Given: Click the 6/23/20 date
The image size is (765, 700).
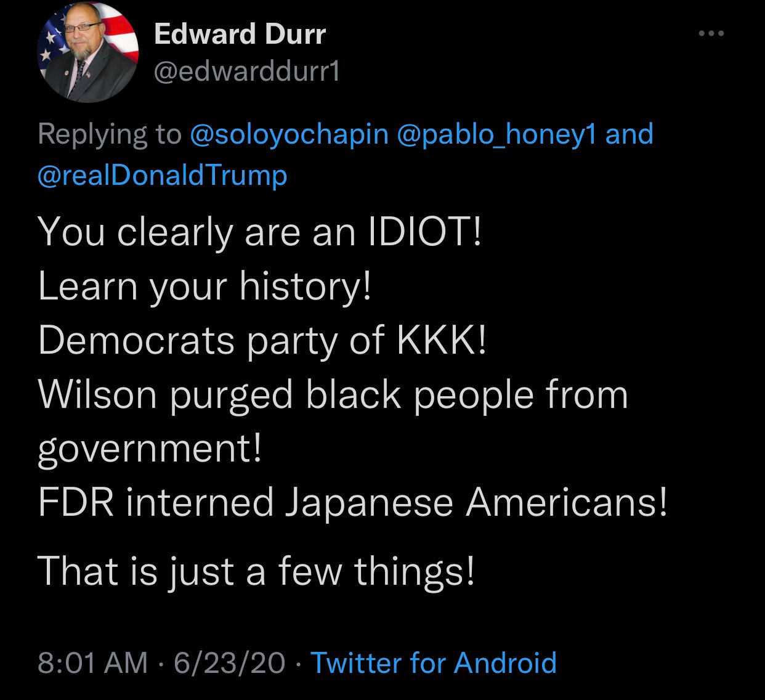Looking at the screenshot, I should (x=230, y=663).
